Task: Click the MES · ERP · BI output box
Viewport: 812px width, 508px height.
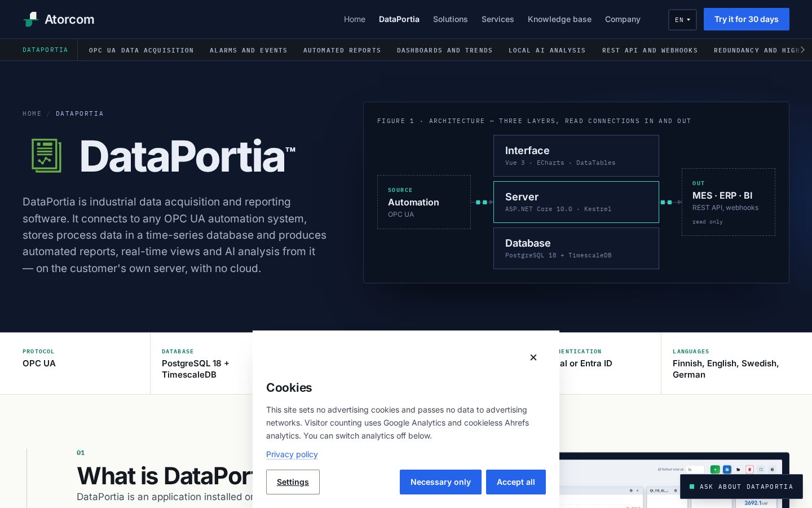Action: pos(729,202)
